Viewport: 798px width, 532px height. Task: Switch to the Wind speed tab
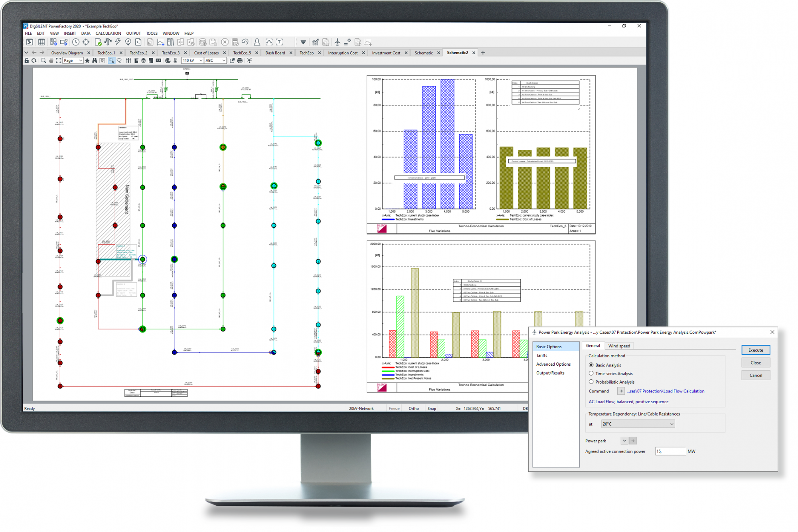click(619, 346)
